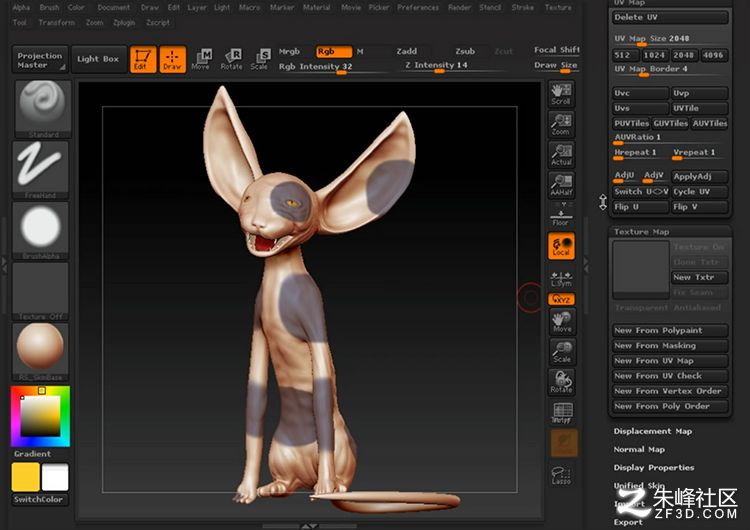Select the Scale transform tool in top shelf
The image size is (750, 530).
coord(260,59)
